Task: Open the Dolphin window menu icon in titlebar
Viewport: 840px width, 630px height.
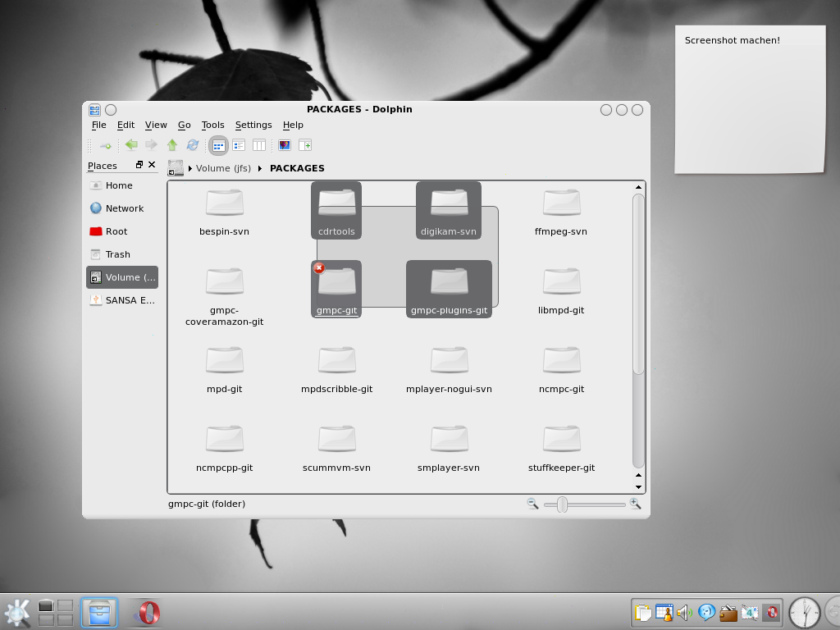Action: click(95, 110)
